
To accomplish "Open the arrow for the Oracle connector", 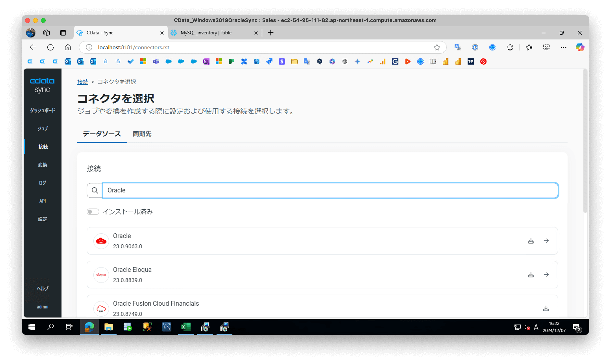I will (546, 241).
